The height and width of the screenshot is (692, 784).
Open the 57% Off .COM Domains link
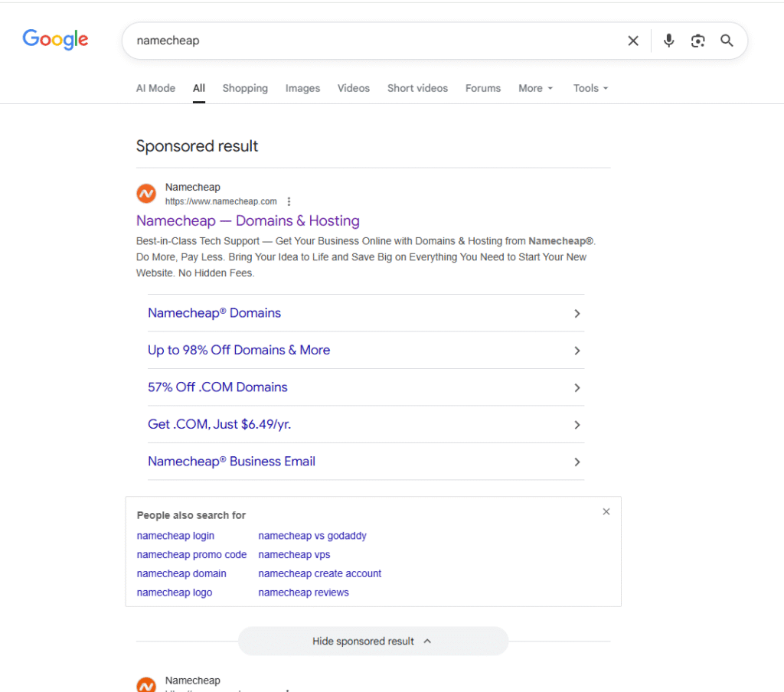click(x=217, y=387)
